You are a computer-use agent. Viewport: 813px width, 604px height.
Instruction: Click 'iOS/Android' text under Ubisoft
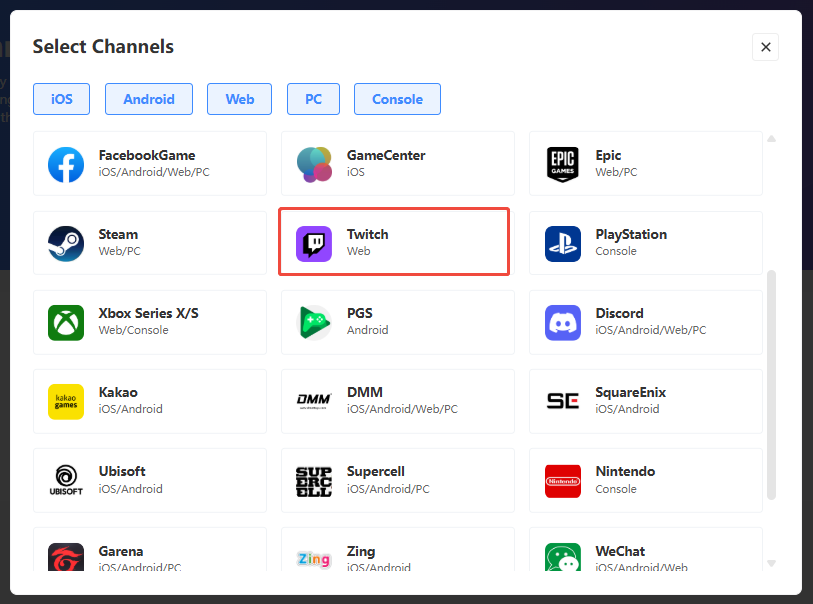pyautogui.click(x=130, y=489)
